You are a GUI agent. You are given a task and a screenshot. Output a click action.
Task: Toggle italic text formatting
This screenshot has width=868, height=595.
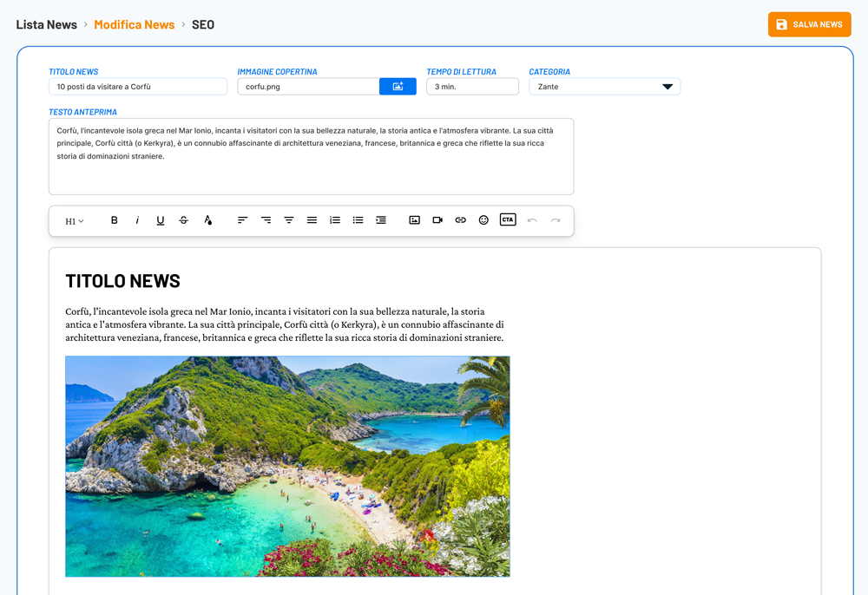(x=137, y=220)
